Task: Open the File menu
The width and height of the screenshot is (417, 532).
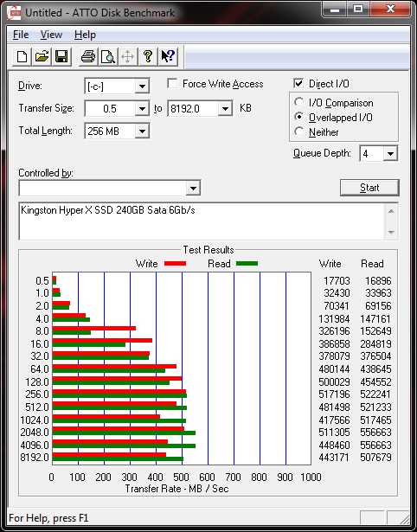Action: [21, 35]
